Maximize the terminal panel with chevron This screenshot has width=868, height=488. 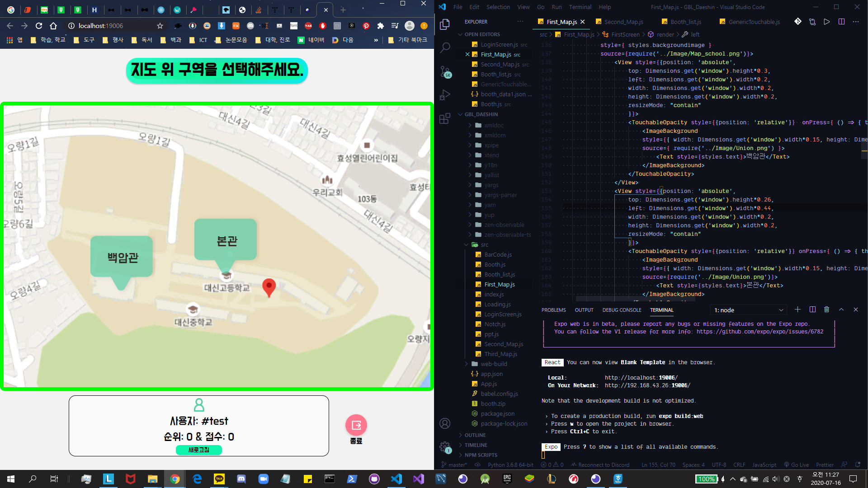pos(841,310)
